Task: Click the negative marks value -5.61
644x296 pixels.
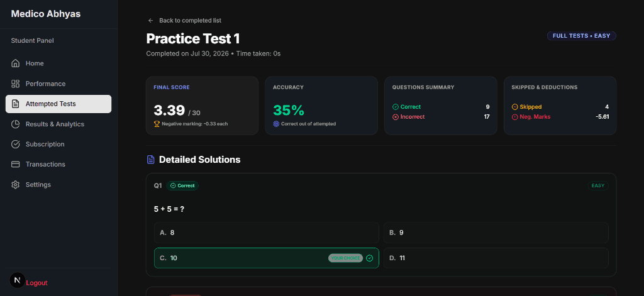Action: 602,117
